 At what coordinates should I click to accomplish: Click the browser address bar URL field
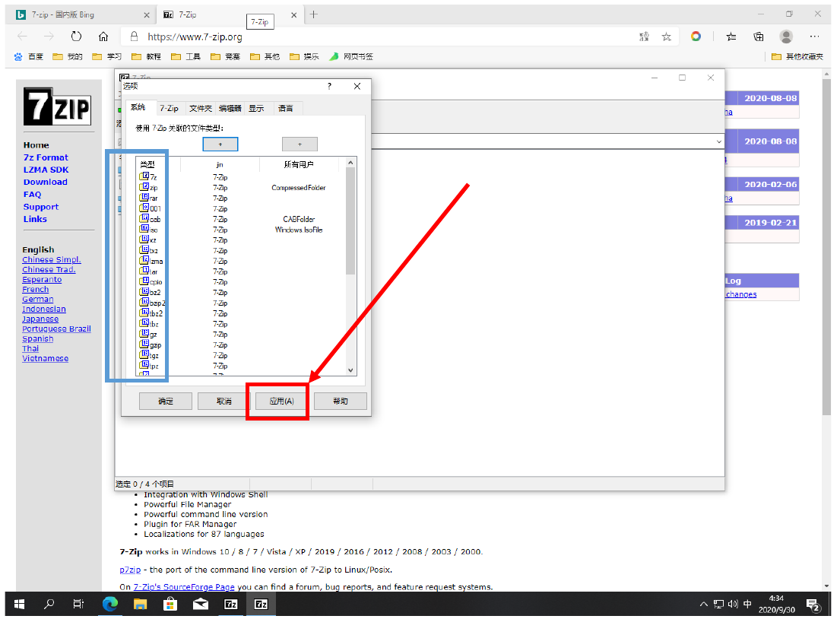(x=380, y=37)
